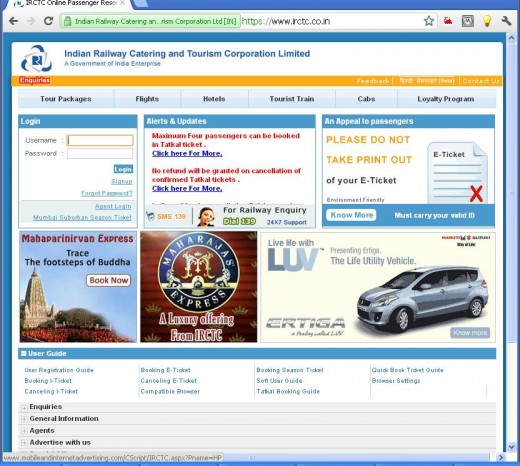The image size is (520, 466).
Task: Open the Signup link
Action: (x=122, y=181)
